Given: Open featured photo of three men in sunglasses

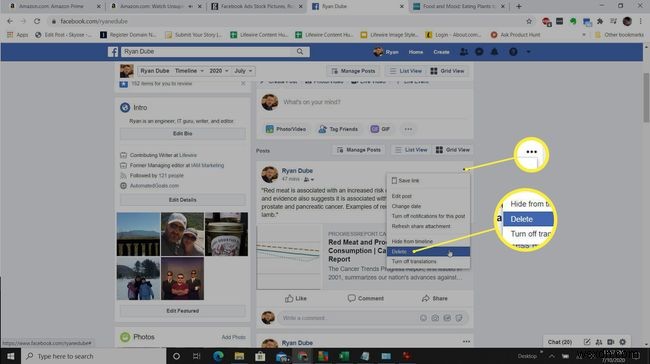Looking at the screenshot, I should tap(182, 279).
